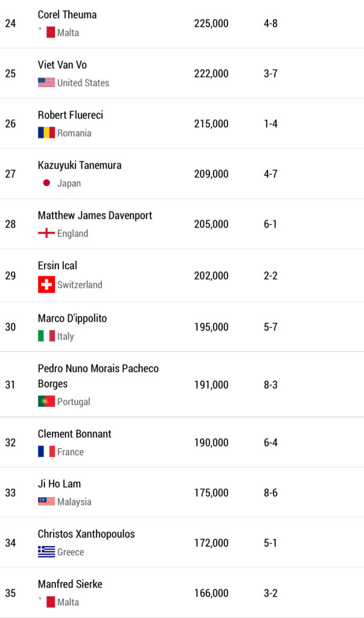The width and height of the screenshot is (364, 618).
Task: Click the 225,000 chip count
Action: pos(211,24)
